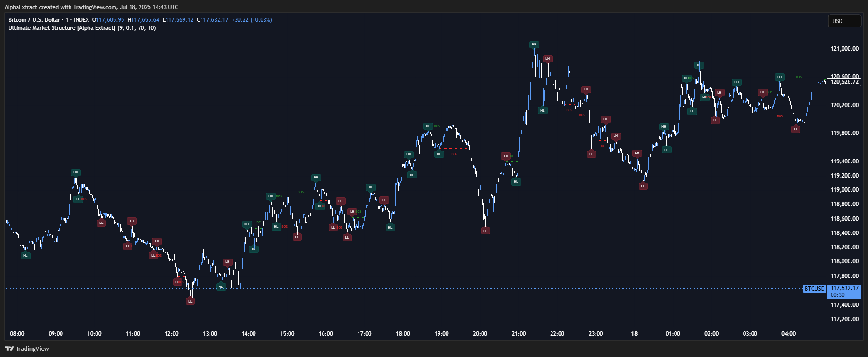Click the 23:00 time axis label

(x=596, y=334)
